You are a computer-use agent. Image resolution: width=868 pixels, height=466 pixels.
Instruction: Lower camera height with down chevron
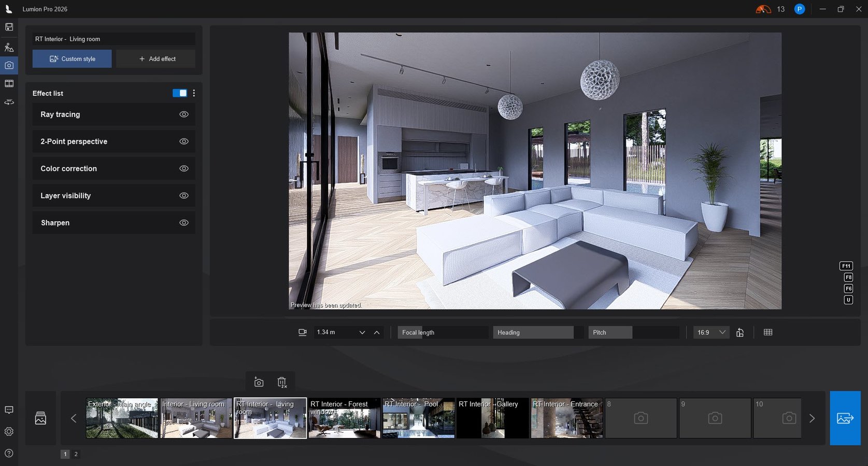(362, 332)
